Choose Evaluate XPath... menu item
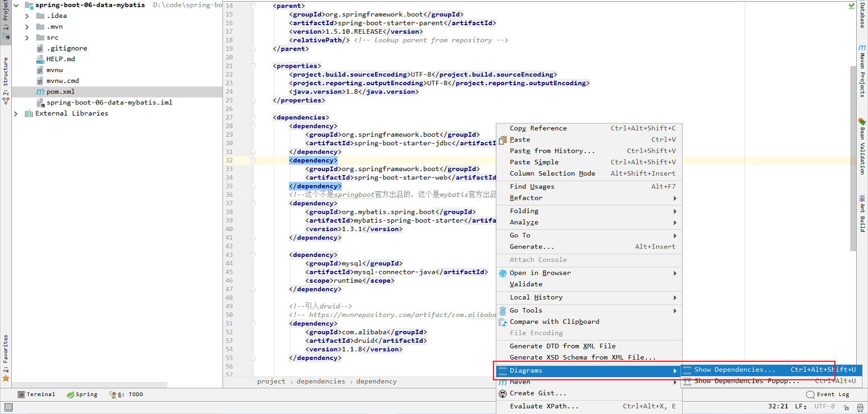The height and width of the screenshot is (414, 868). [589, 406]
